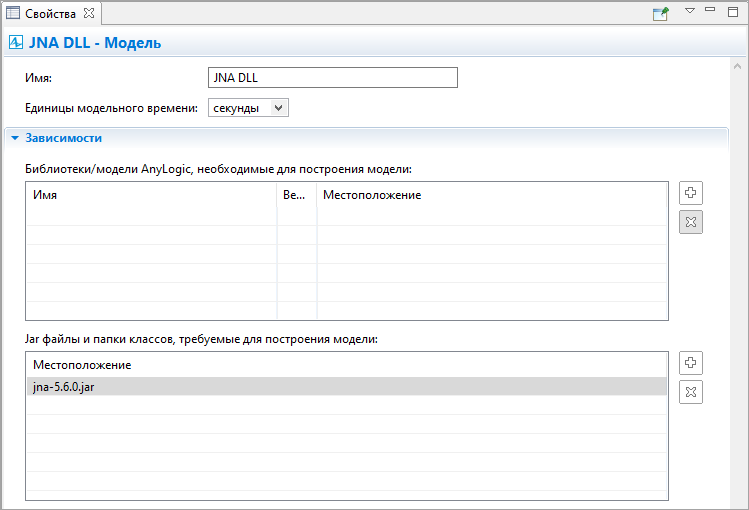Click the Местоположение header in libraries table
This screenshot has width=749, height=510.
492,195
